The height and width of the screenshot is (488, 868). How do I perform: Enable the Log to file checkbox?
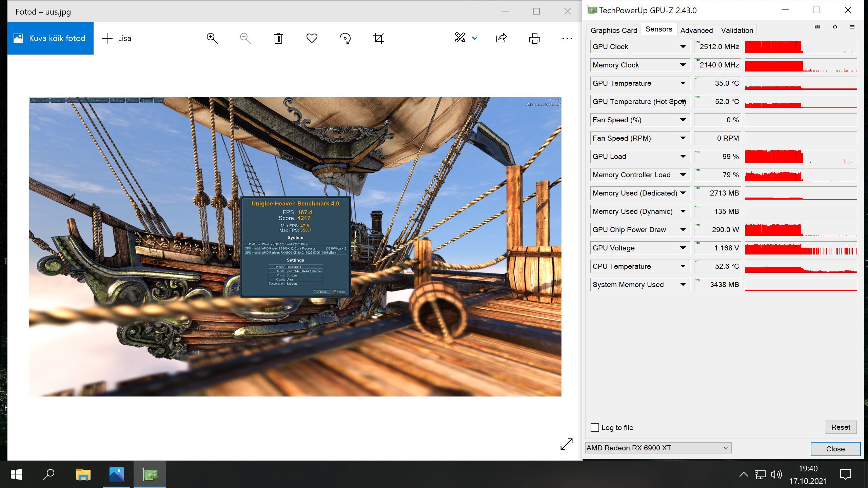pos(595,428)
